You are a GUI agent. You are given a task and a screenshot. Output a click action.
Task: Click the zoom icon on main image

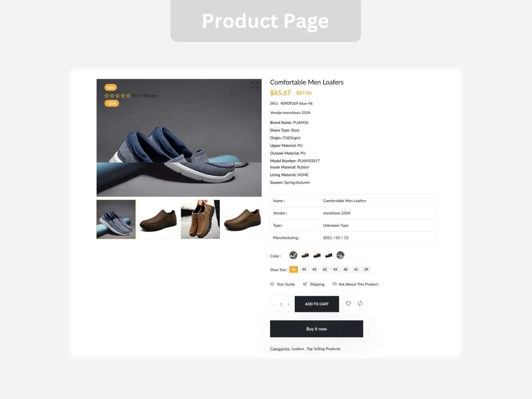(254, 85)
